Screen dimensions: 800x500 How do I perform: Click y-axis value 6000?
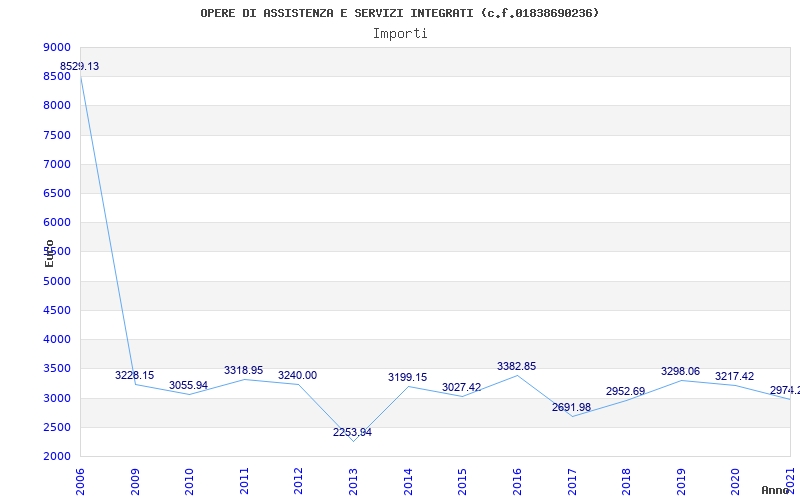click(x=57, y=222)
